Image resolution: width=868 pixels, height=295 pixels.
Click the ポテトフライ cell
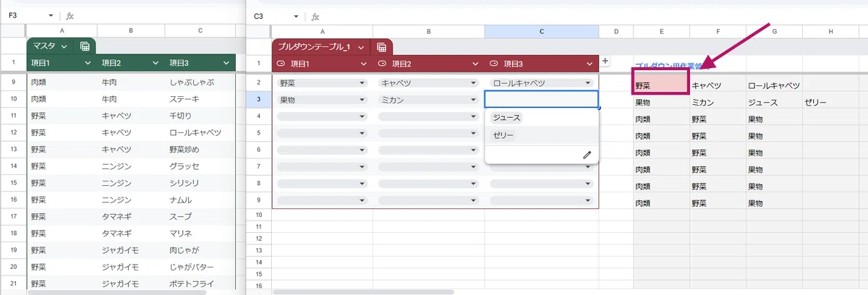tap(200, 283)
